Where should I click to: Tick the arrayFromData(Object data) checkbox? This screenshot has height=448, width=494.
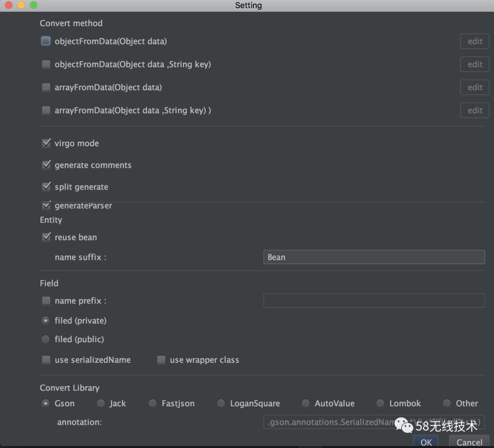point(46,87)
